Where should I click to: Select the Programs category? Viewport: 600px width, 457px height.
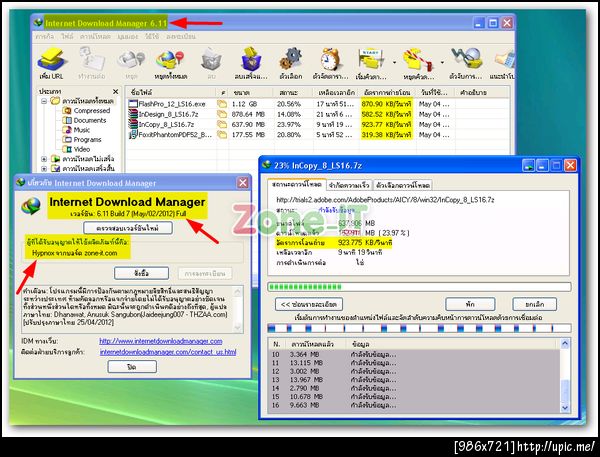click(x=82, y=139)
